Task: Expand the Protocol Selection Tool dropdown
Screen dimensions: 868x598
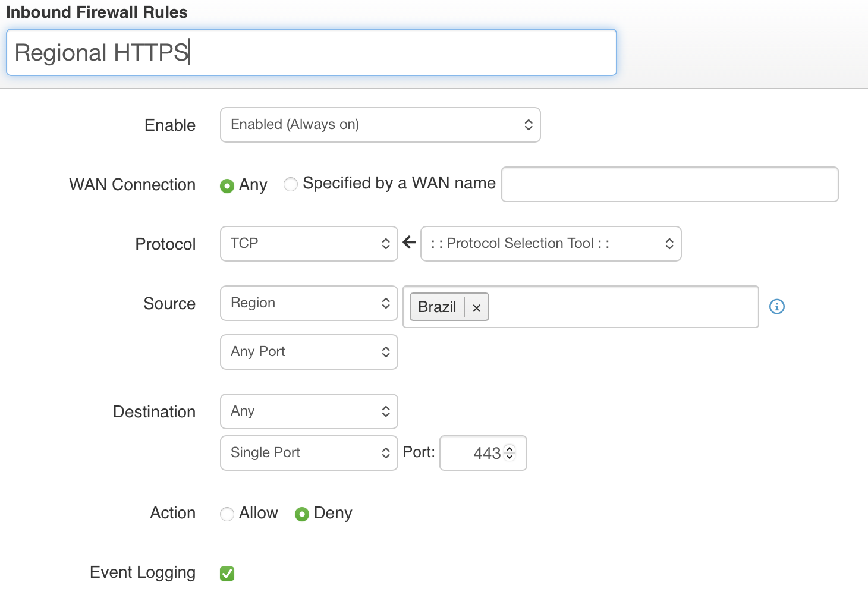Action: click(x=551, y=244)
